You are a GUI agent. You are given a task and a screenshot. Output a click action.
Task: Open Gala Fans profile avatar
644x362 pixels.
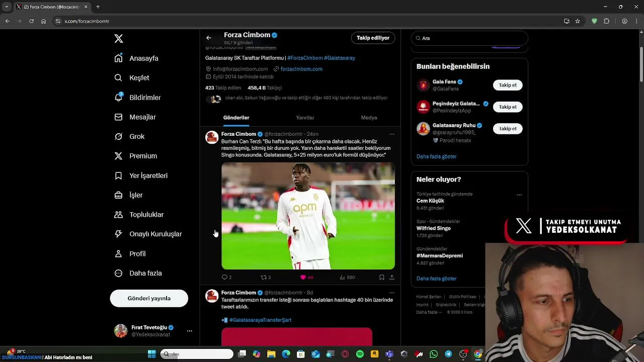(x=423, y=85)
